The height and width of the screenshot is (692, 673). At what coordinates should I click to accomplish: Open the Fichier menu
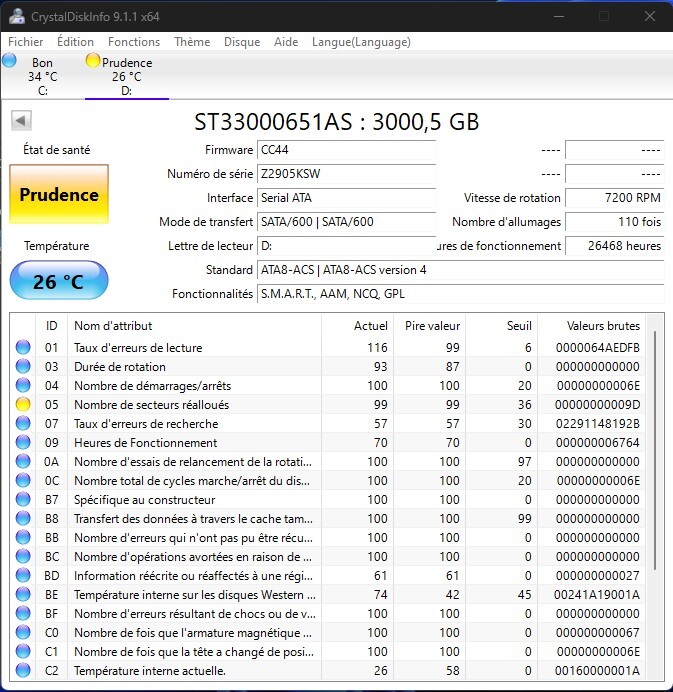pyautogui.click(x=26, y=42)
